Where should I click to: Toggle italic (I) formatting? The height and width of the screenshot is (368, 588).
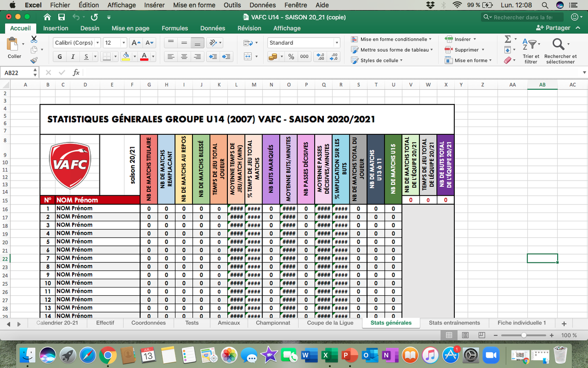[x=73, y=56]
